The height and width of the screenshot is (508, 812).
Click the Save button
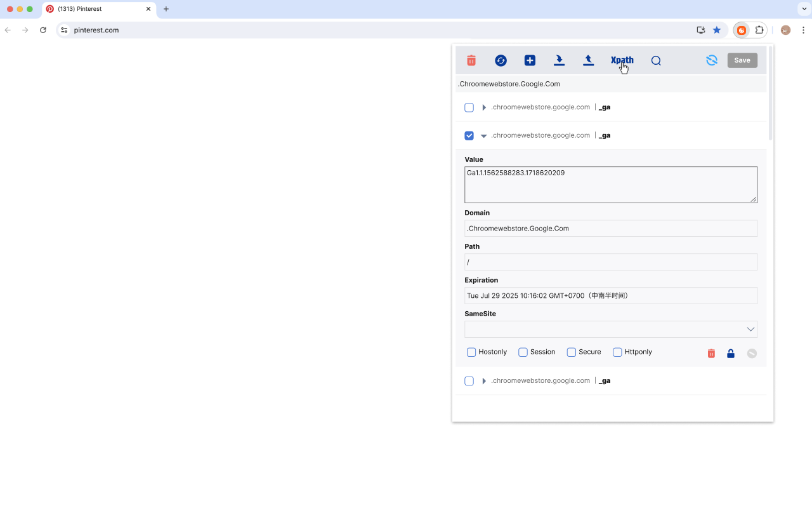(x=742, y=60)
